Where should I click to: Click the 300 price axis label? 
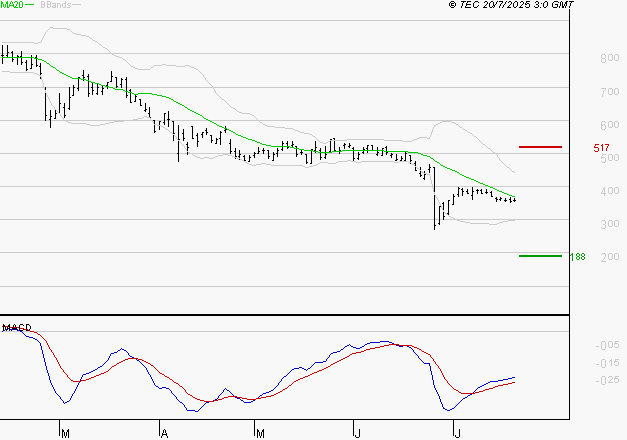click(x=607, y=225)
